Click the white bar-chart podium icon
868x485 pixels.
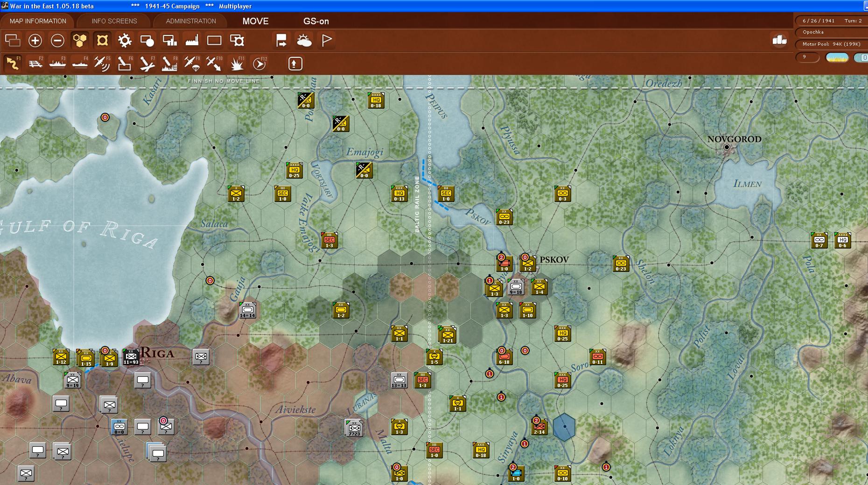pyautogui.click(x=779, y=40)
